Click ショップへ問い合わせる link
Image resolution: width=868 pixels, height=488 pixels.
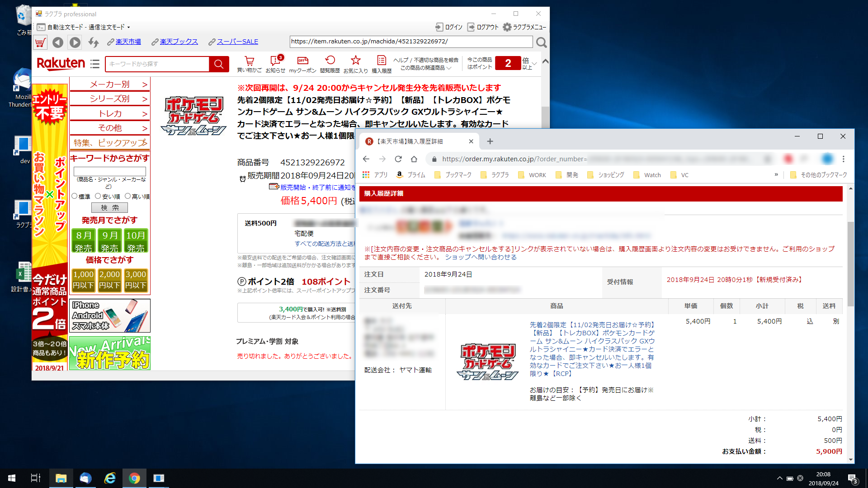click(x=481, y=257)
